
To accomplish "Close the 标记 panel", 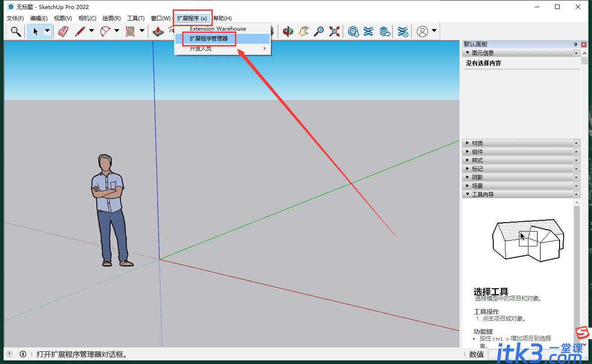I will click(576, 168).
